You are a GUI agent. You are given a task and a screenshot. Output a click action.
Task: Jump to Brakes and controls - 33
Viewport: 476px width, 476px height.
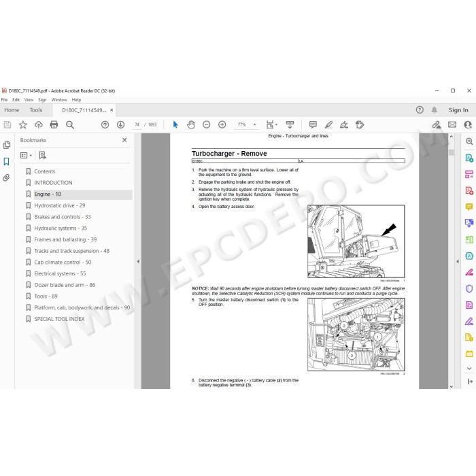tap(63, 217)
